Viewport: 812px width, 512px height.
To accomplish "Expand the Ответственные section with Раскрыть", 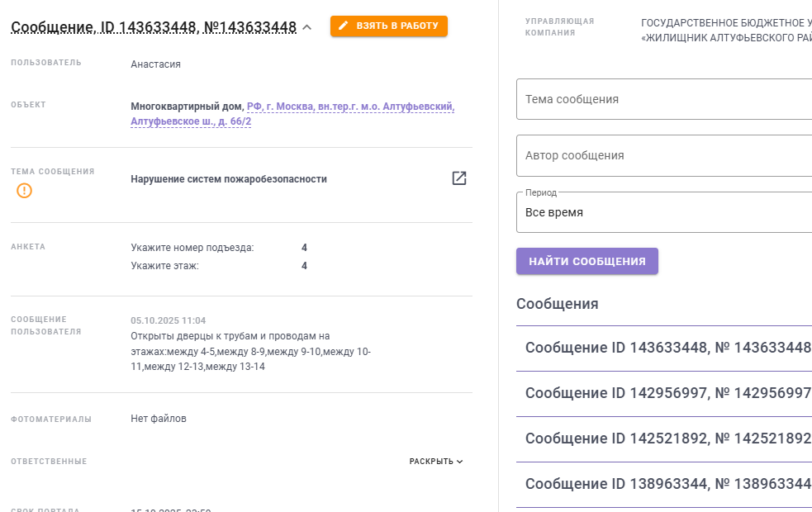I will (x=436, y=462).
